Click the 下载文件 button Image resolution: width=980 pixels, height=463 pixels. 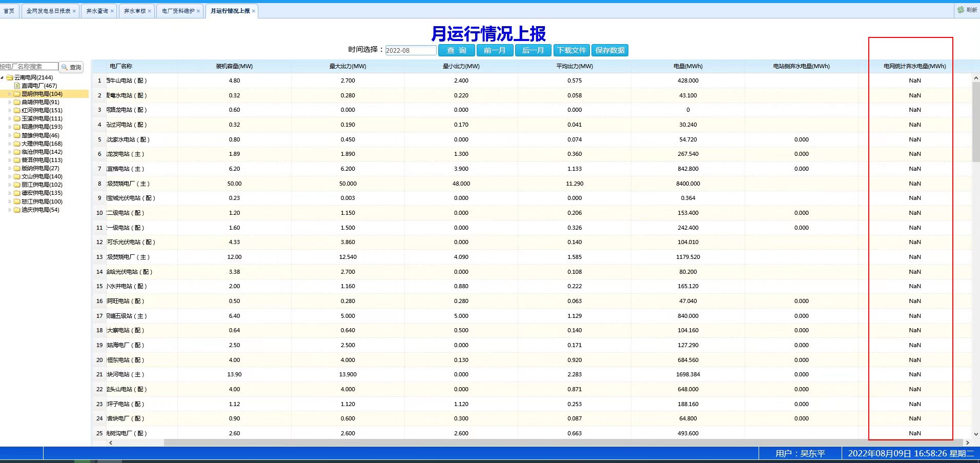571,50
